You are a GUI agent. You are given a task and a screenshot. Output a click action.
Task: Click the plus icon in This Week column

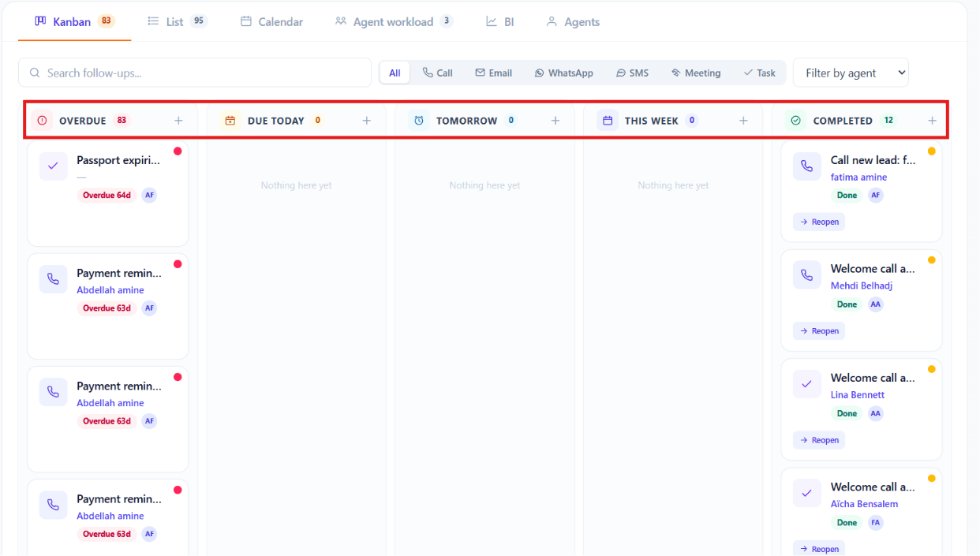(743, 121)
